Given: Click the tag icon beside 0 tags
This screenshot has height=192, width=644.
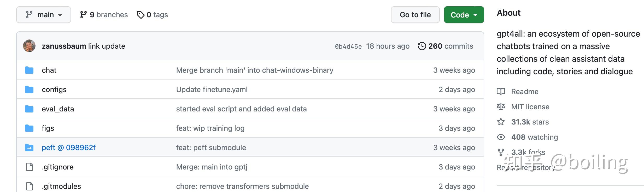Looking at the screenshot, I should tap(140, 15).
